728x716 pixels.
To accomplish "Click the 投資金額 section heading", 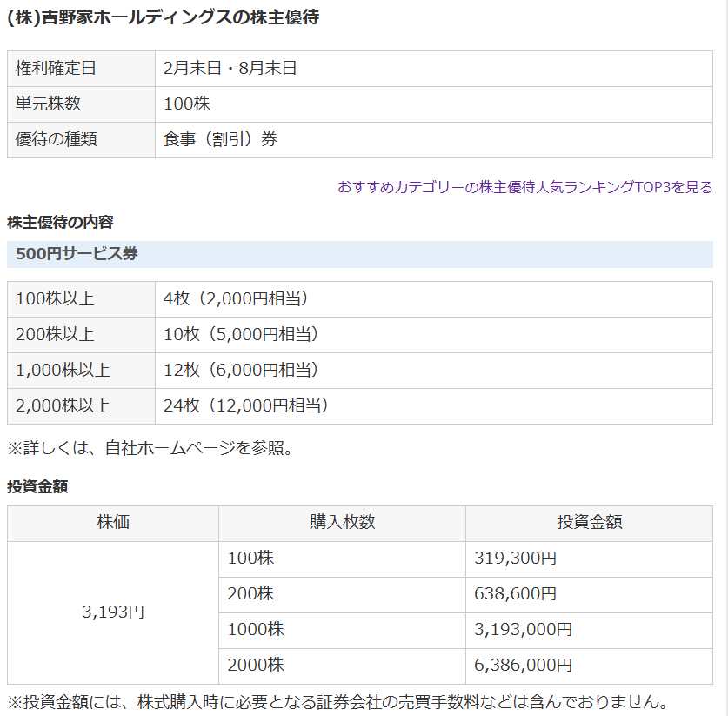I will point(37,486).
